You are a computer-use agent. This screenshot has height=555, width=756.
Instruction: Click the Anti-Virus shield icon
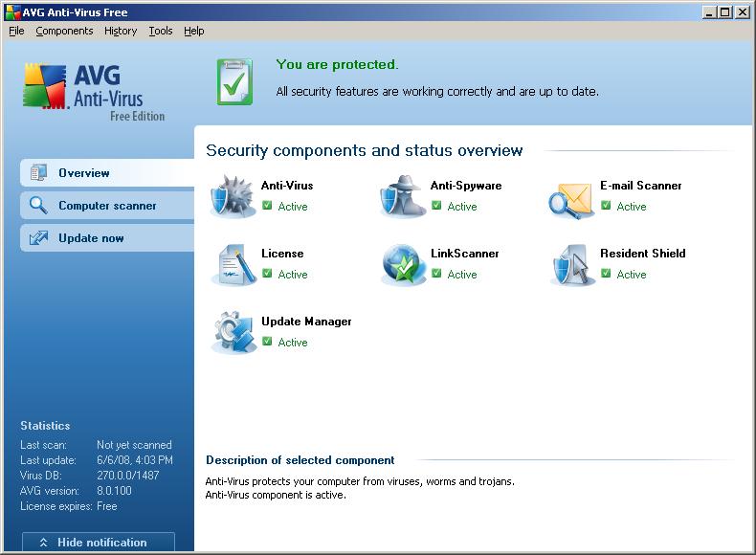tap(233, 196)
